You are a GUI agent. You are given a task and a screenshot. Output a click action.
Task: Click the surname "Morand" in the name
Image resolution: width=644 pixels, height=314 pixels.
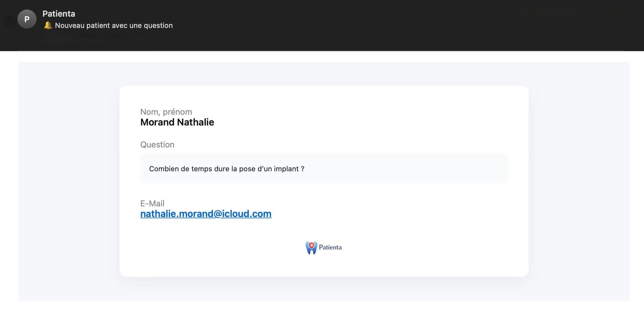coord(157,122)
